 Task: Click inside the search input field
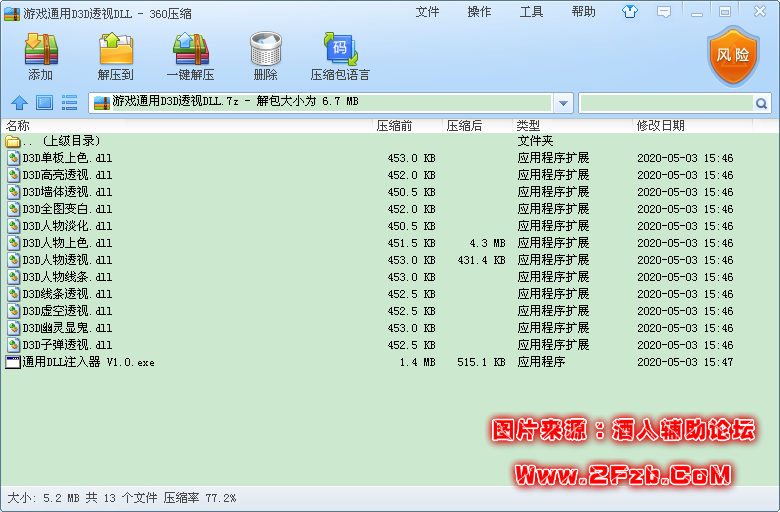667,103
